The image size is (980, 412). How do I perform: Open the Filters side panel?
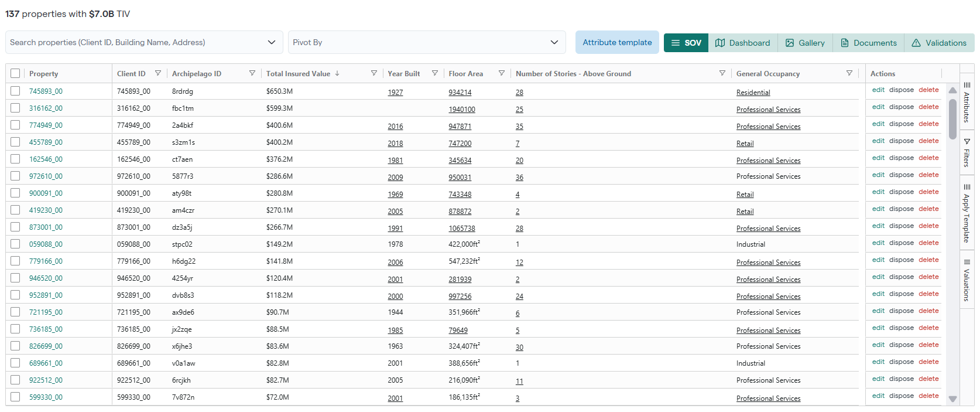click(967, 154)
